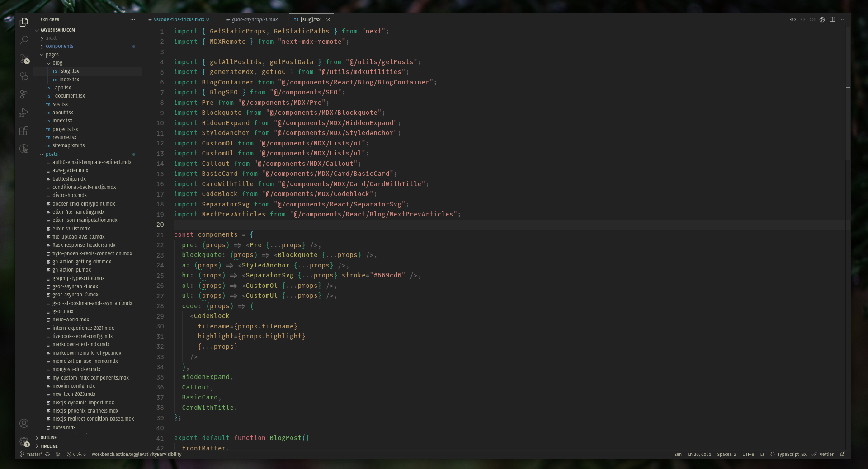
Task: Open the Extensions view
Action: click(x=24, y=131)
